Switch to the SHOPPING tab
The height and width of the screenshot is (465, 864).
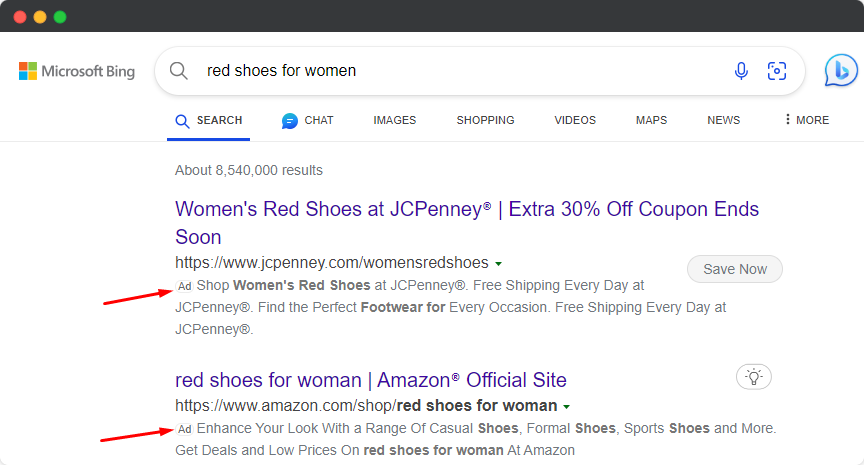click(485, 120)
